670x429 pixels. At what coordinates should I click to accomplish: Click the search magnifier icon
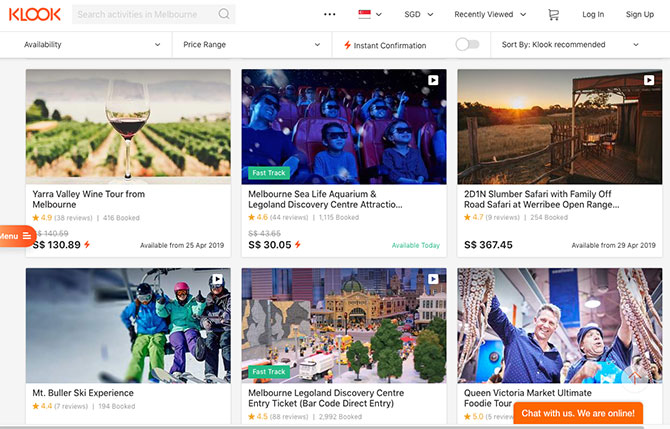[x=224, y=14]
